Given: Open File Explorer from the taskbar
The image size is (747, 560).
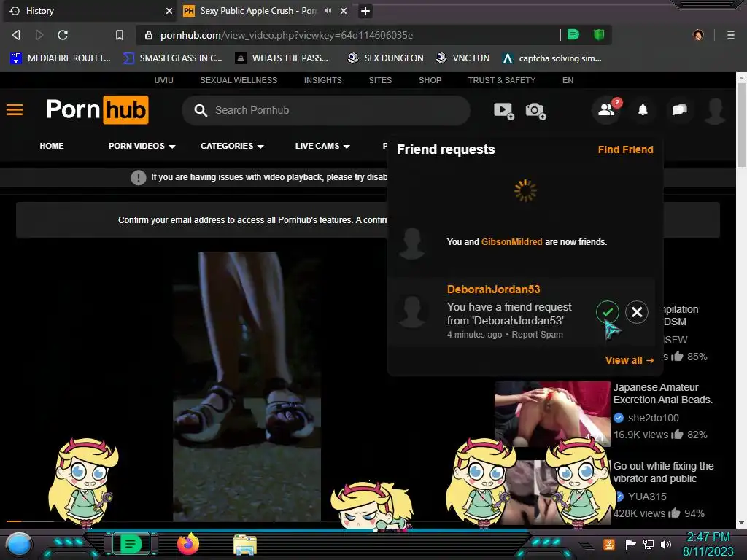Looking at the screenshot, I should click(x=245, y=544).
